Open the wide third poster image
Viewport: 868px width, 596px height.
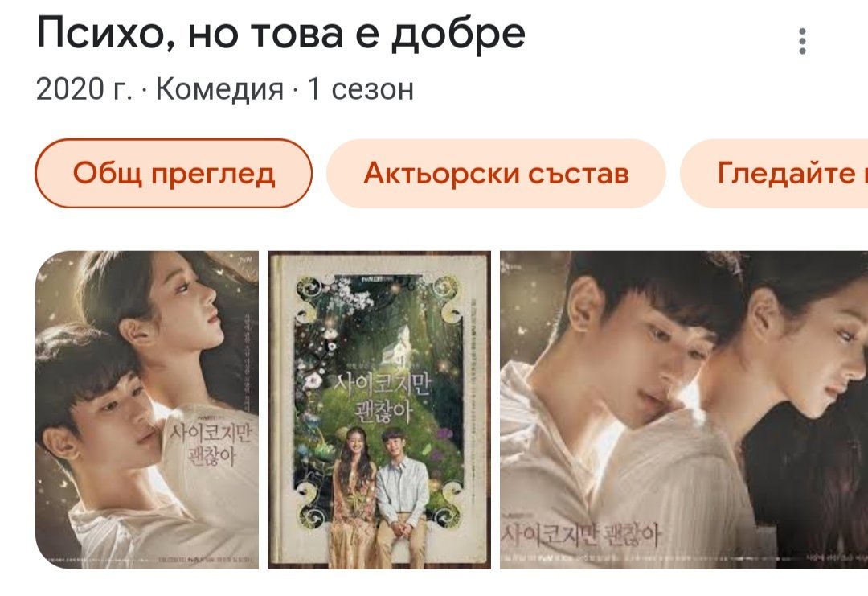[x=684, y=410]
